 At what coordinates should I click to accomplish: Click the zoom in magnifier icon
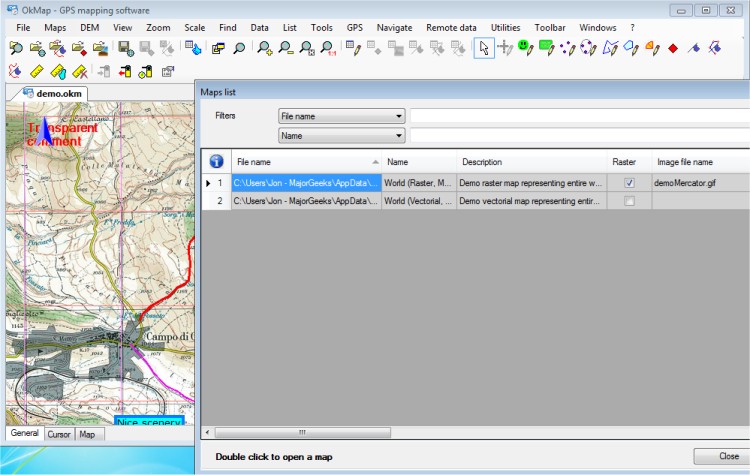point(264,47)
